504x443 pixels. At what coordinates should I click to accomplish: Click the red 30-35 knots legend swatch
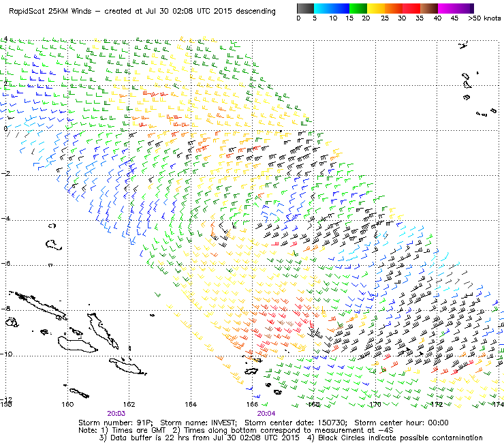click(x=411, y=8)
